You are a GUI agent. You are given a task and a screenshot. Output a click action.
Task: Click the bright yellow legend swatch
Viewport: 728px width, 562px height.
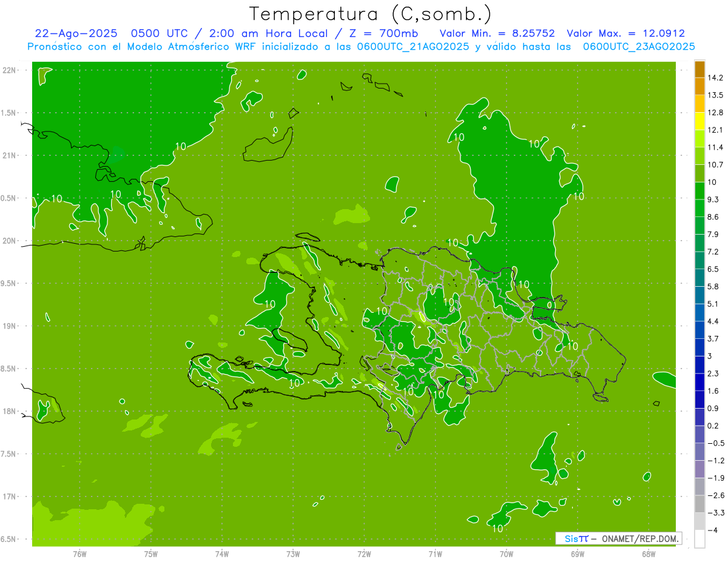(x=699, y=121)
